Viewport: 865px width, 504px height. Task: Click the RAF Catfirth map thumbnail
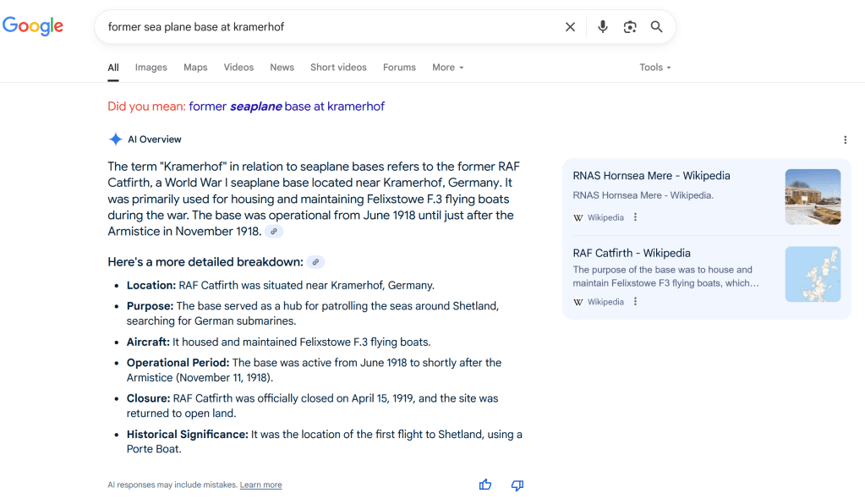tap(813, 274)
